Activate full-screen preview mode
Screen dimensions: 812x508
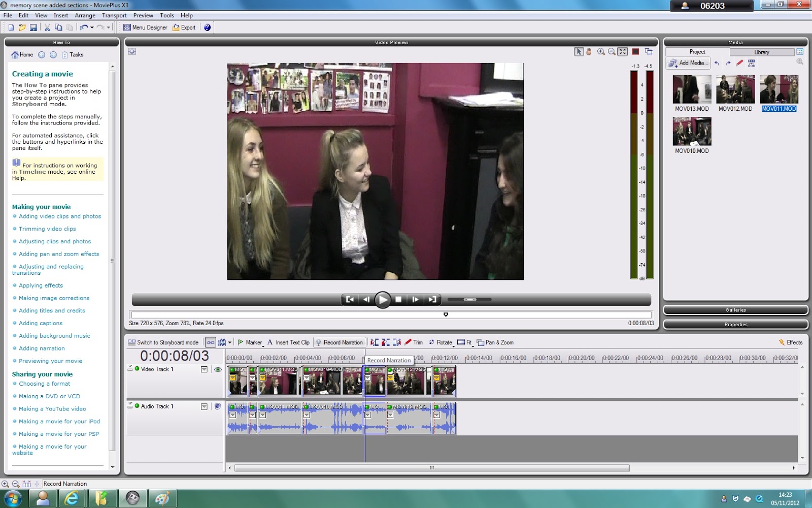tap(623, 52)
